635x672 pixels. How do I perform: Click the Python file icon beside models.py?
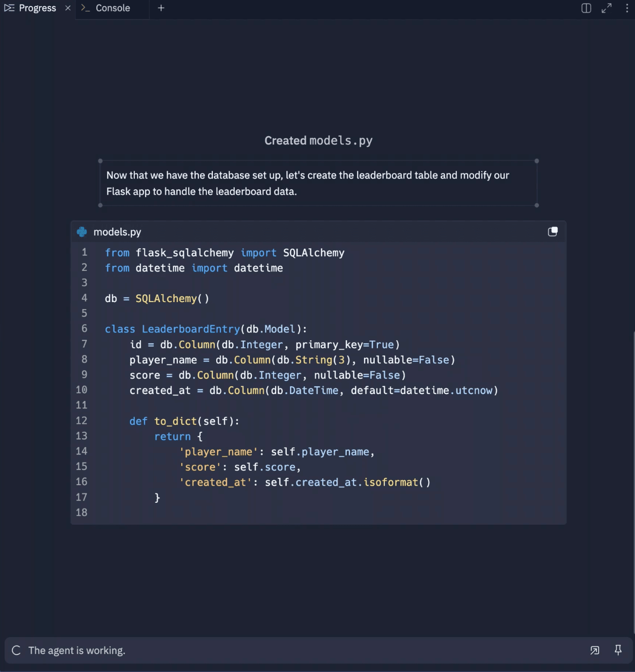(x=82, y=232)
